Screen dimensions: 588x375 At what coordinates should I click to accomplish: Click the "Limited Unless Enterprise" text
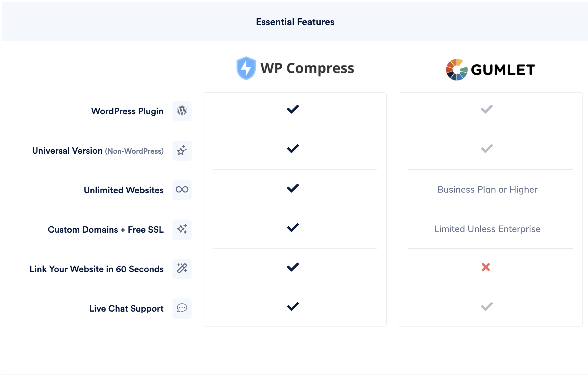coord(487,229)
